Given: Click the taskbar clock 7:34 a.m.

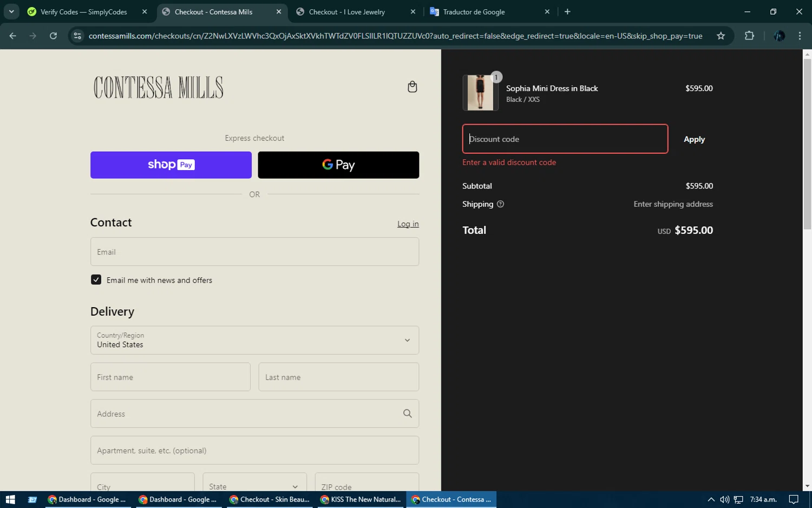Looking at the screenshot, I should click(763, 499).
